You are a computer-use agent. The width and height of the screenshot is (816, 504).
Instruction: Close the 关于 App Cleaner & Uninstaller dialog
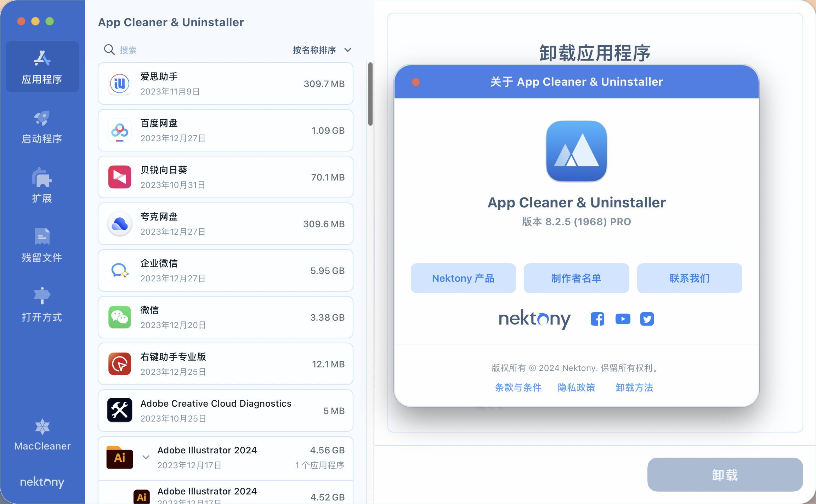(x=416, y=82)
